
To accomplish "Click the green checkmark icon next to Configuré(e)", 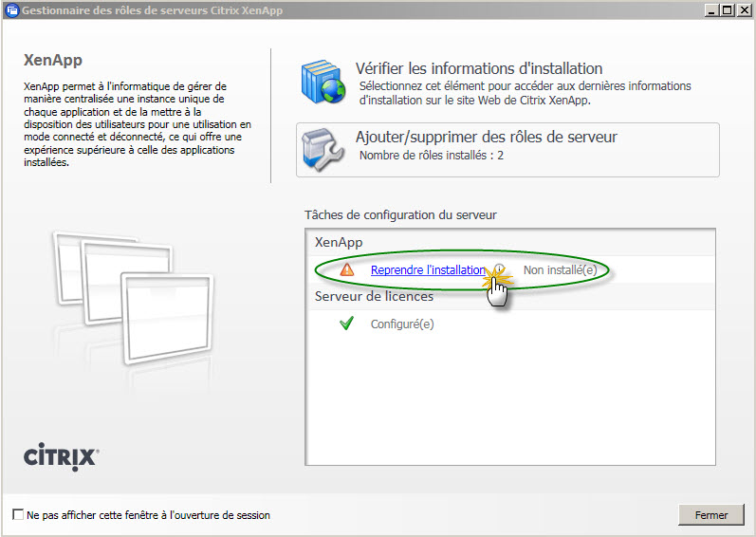I will tap(346, 324).
